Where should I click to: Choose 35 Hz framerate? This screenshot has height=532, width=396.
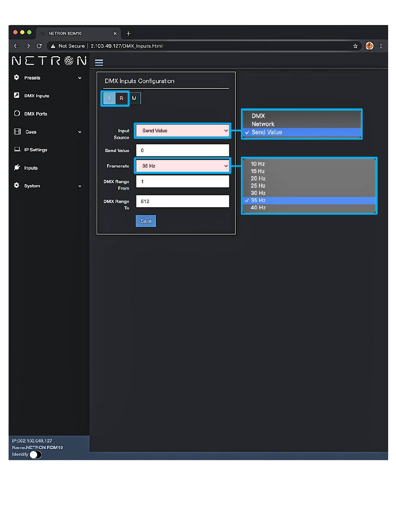coord(309,200)
